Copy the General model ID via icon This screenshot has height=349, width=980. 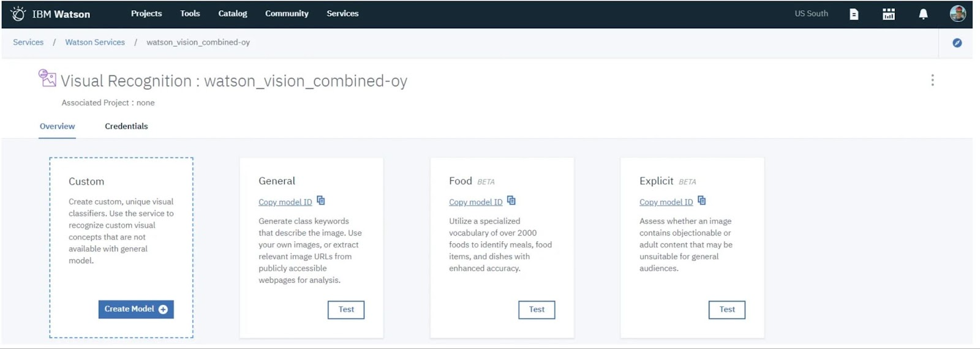321,201
